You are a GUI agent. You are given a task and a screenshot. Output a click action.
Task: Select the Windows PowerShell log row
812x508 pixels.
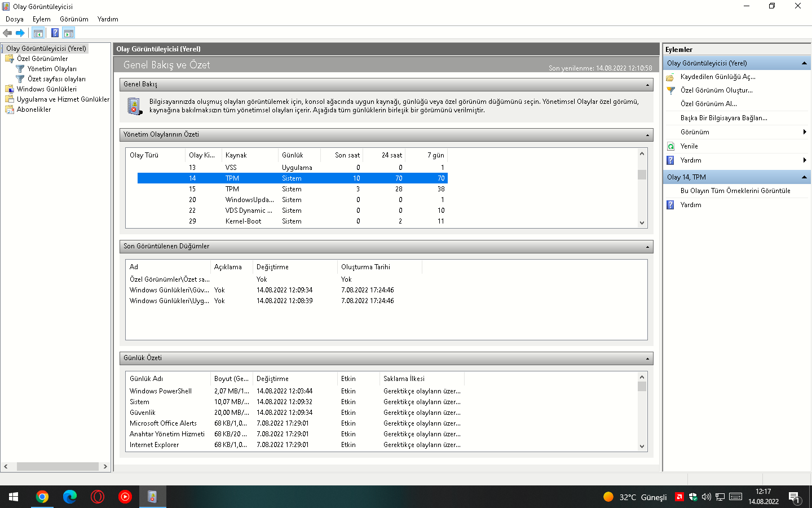(295, 391)
